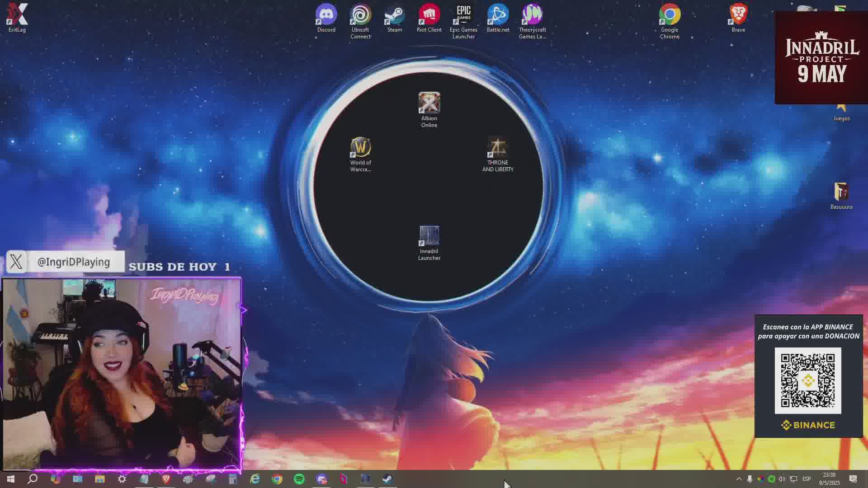Click the Brave icon in the taskbar

166,479
